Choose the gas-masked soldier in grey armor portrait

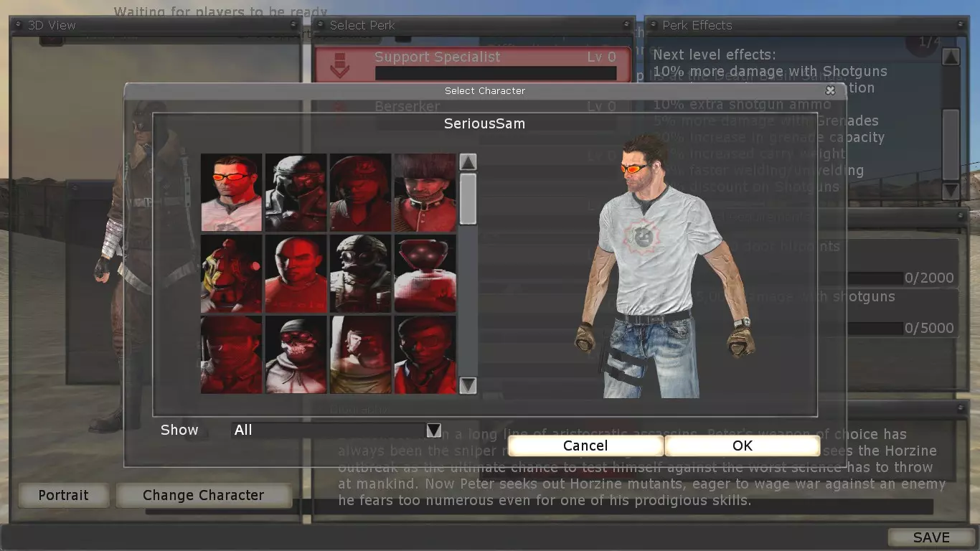(296, 192)
